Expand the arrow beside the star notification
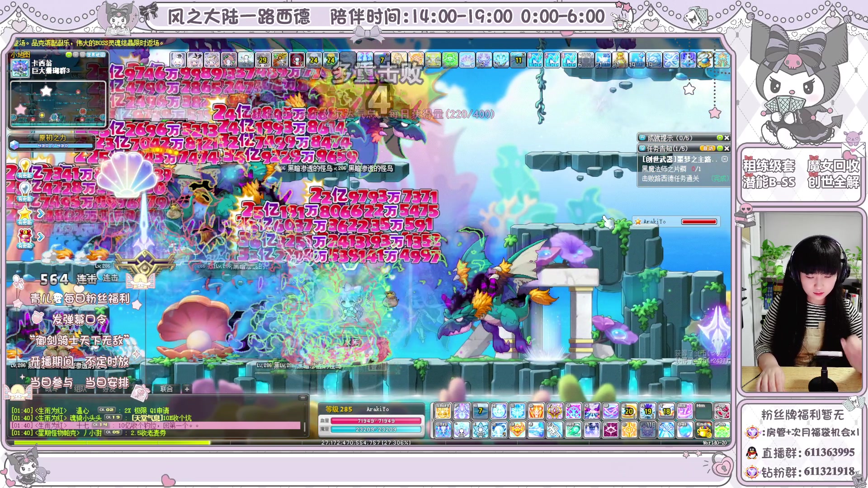This screenshot has height=488, width=868. tap(40, 213)
